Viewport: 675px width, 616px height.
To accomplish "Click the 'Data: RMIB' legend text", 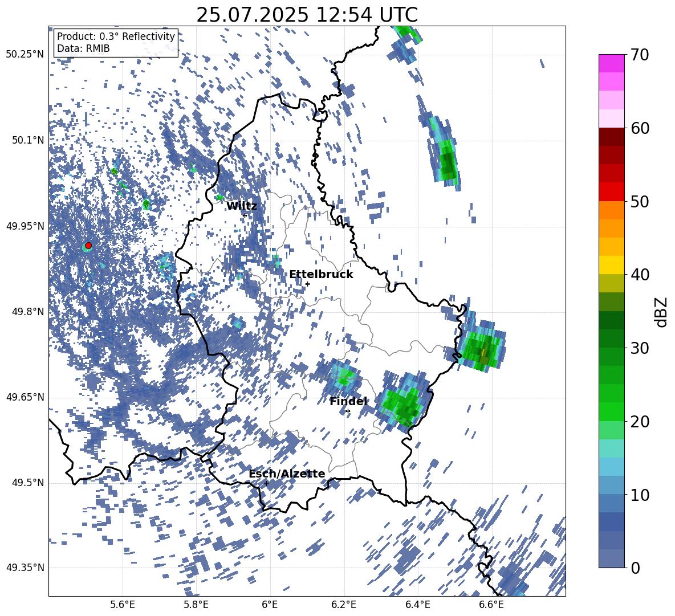I will (83, 48).
